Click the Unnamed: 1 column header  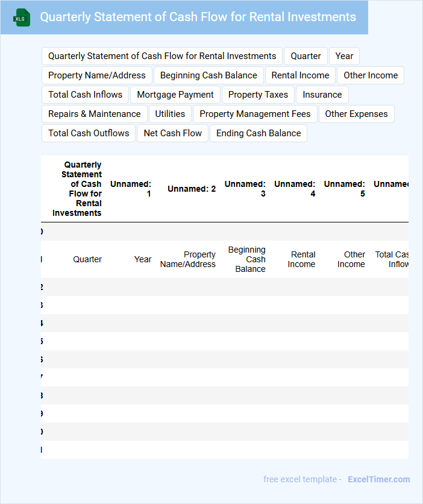point(131,189)
